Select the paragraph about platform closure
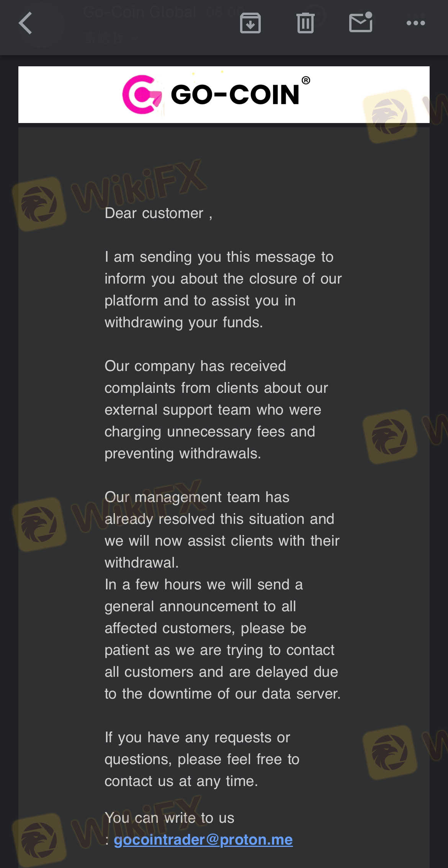448x868 pixels. [x=223, y=289]
